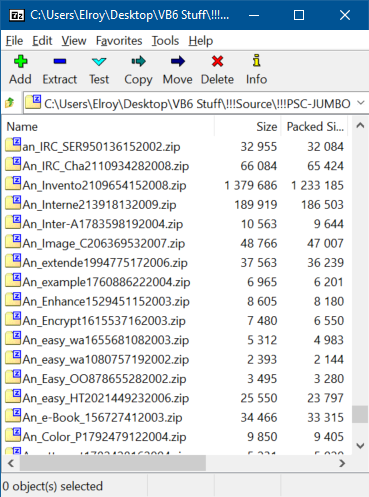This screenshot has height=497, width=369.
Task: Expand the address bar path dropdown
Action: coord(361,103)
